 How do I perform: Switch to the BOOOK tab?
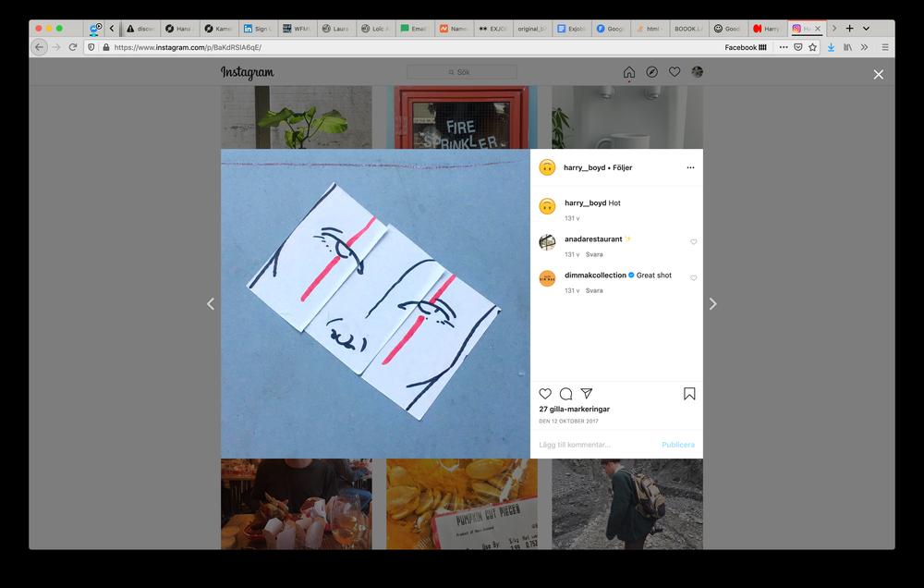click(x=689, y=29)
